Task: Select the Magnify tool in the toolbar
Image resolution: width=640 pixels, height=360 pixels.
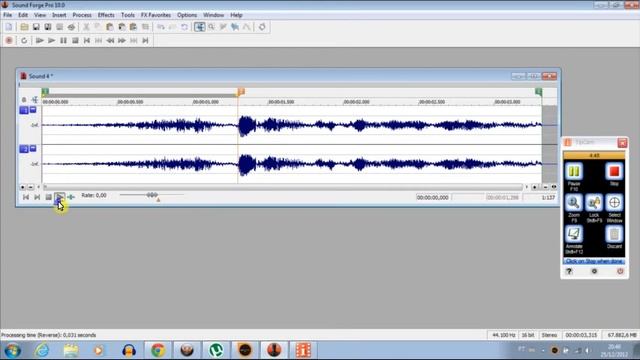Action: point(211,27)
